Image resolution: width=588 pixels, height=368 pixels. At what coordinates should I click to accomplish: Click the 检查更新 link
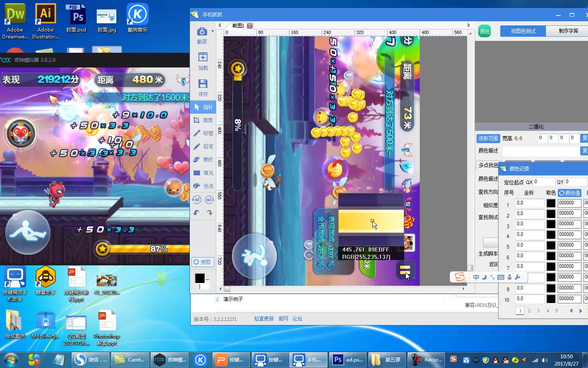click(264, 319)
